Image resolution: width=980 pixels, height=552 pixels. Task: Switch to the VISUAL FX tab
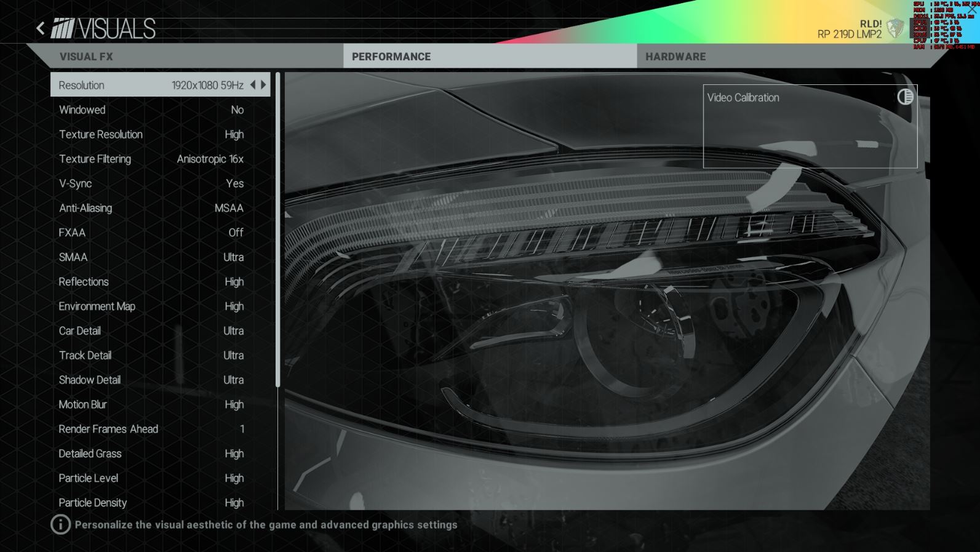point(86,57)
